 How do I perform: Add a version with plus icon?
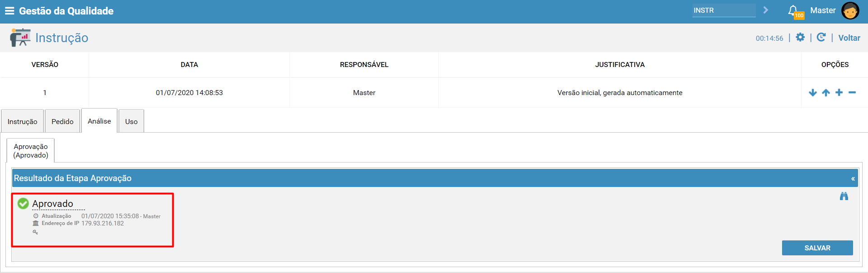coord(839,92)
